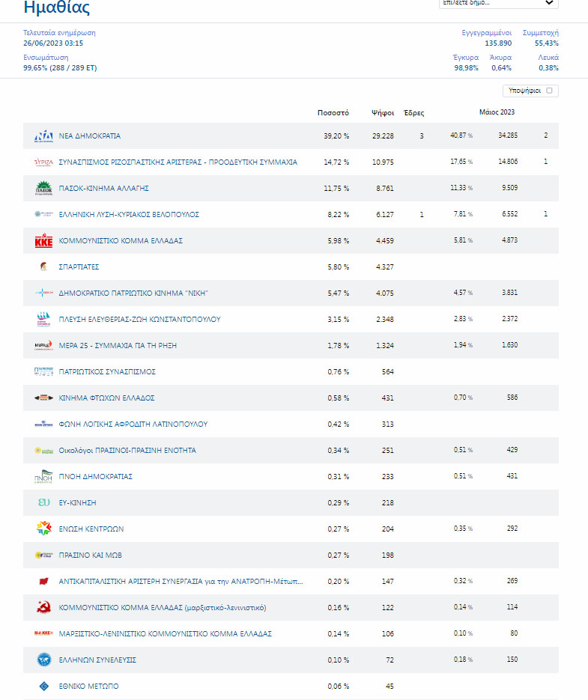Click the ΣΥΡΙΖΑ party logo
Viewport: 588px width, 700px height.
pyautogui.click(x=43, y=162)
